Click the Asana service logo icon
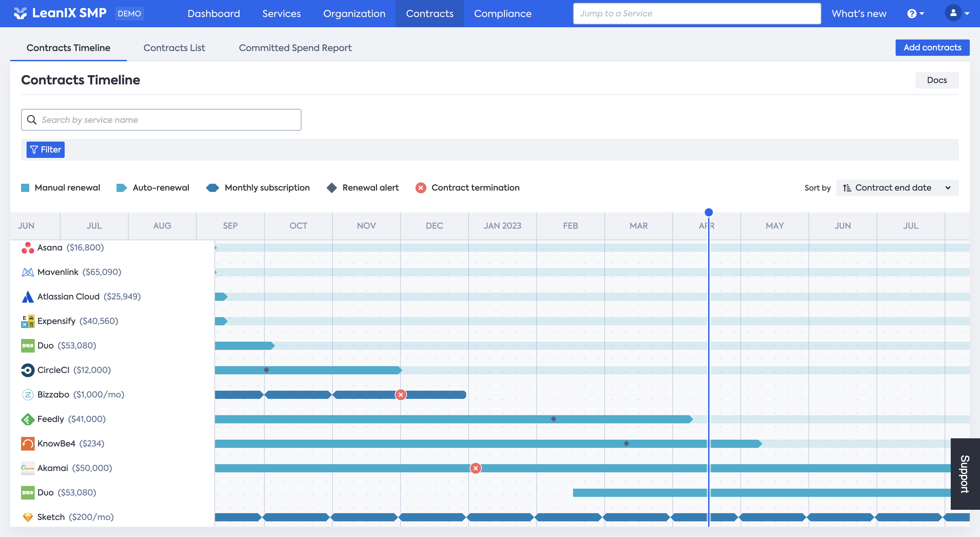980x537 pixels. click(27, 248)
